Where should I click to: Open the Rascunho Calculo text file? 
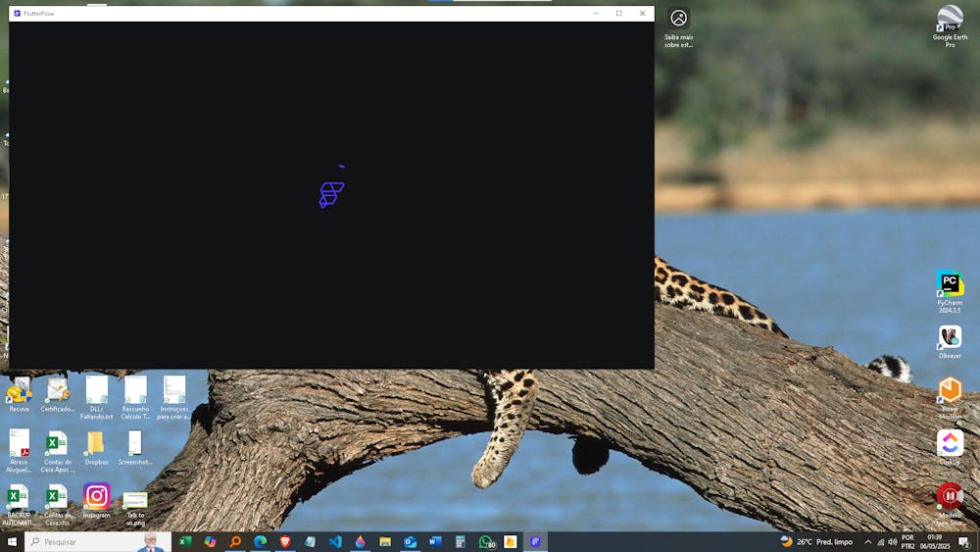click(x=135, y=398)
